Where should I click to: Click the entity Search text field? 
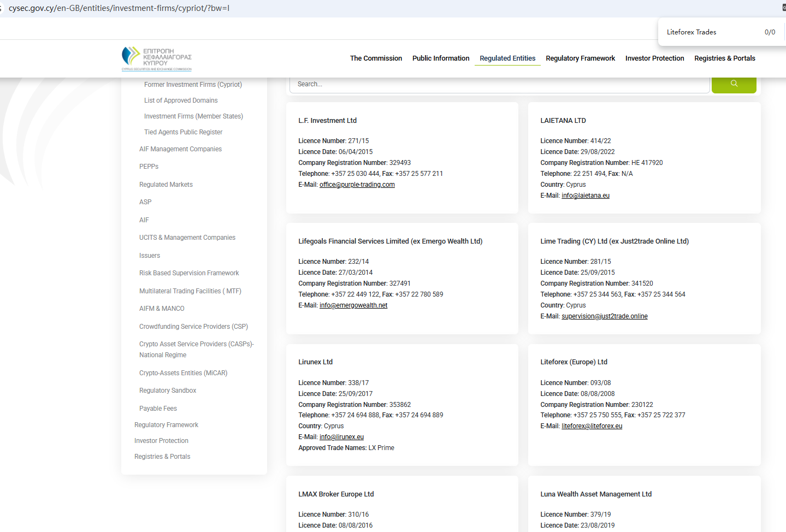tap(499, 84)
